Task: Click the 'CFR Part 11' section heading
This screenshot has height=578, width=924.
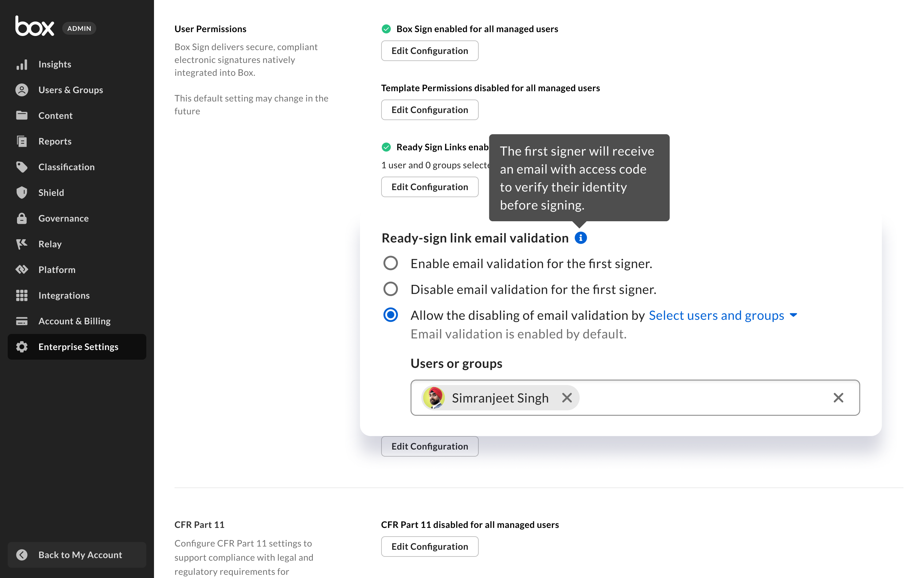Action: point(199,524)
